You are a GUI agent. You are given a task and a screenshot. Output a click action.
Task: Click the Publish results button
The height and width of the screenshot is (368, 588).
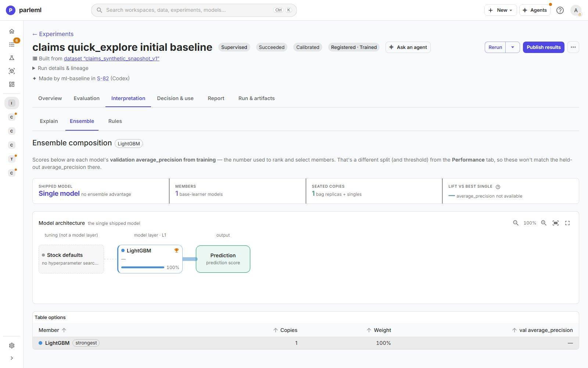[x=544, y=47]
